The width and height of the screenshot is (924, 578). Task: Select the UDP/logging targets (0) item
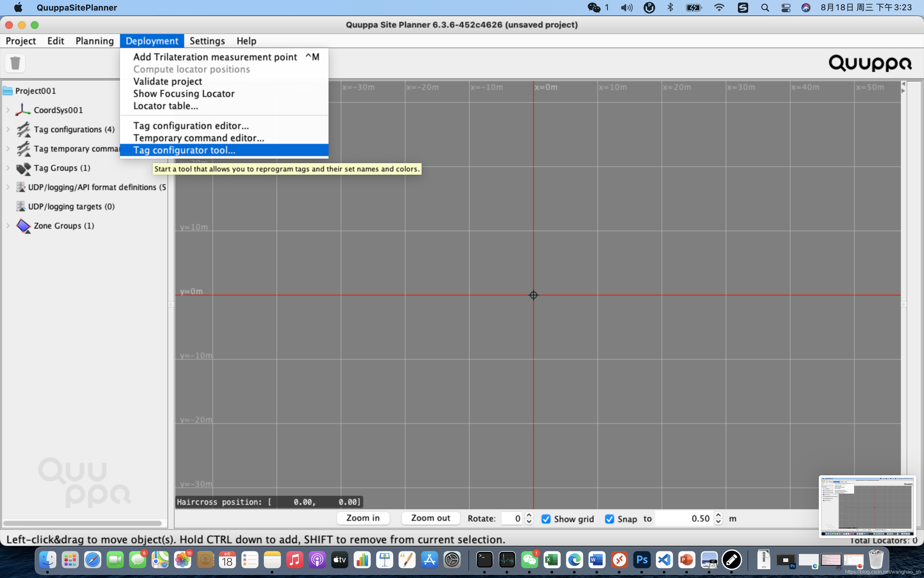[72, 206]
